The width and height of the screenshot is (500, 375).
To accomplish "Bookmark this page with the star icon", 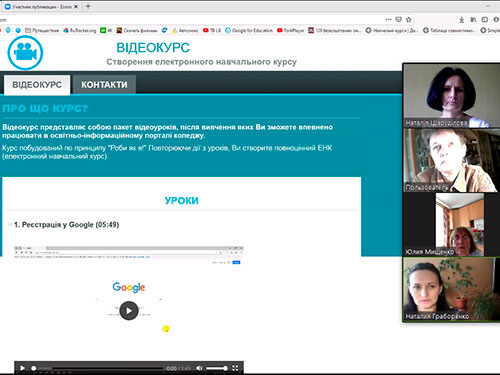I will [x=409, y=19].
